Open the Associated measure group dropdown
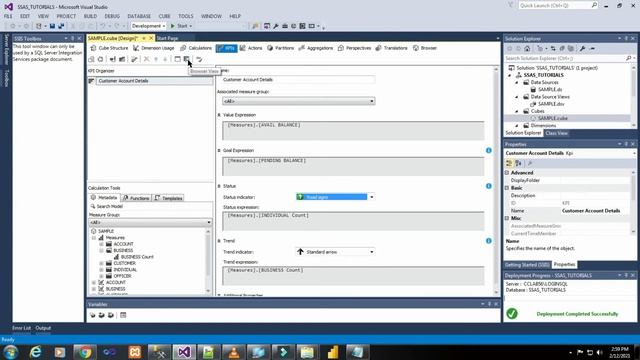This screenshot has height=360, width=640. [371, 101]
